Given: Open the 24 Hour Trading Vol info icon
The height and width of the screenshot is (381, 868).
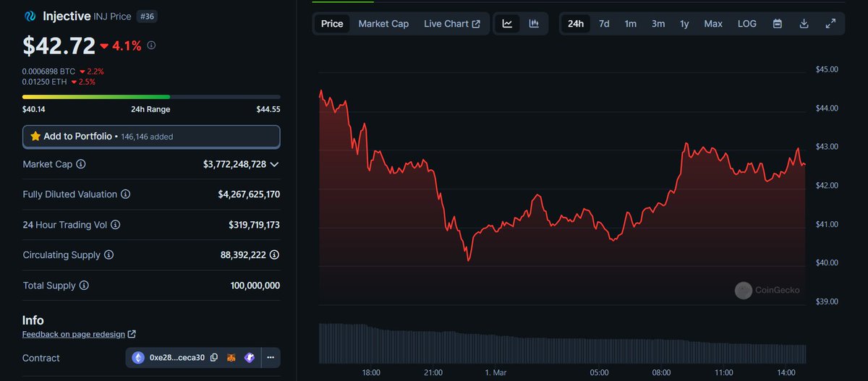Looking at the screenshot, I should click(x=116, y=225).
